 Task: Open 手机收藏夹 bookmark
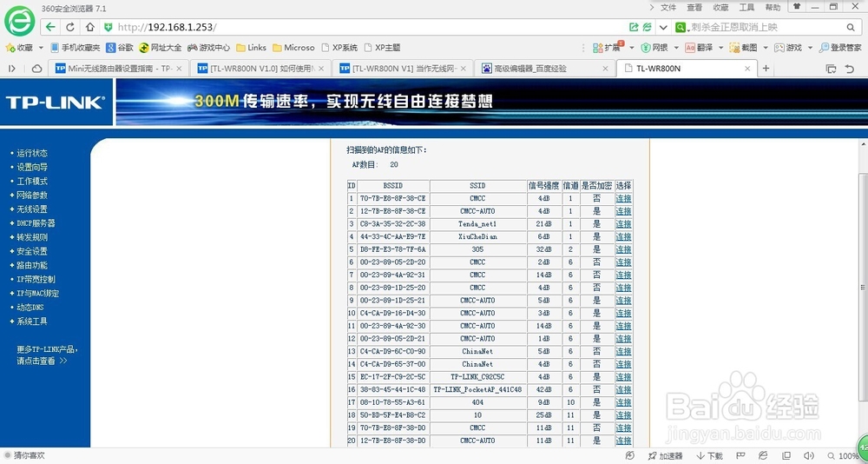click(76, 48)
